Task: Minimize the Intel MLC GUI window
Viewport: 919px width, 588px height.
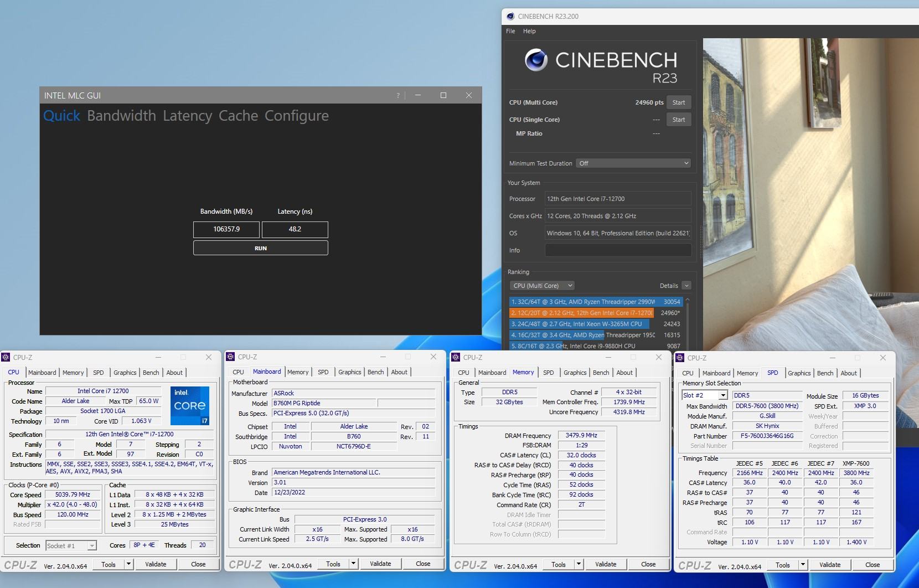Action: coord(418,95)
